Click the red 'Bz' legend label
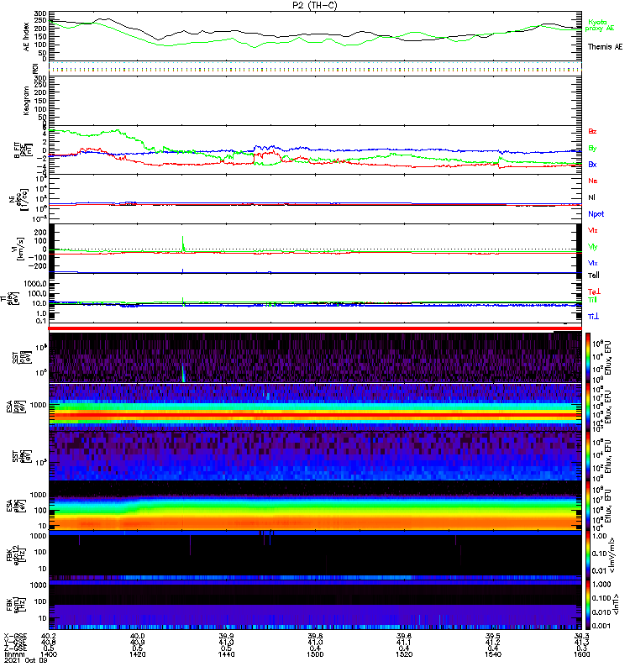Screen dimensions: 630x672 (x=593, y=132)
